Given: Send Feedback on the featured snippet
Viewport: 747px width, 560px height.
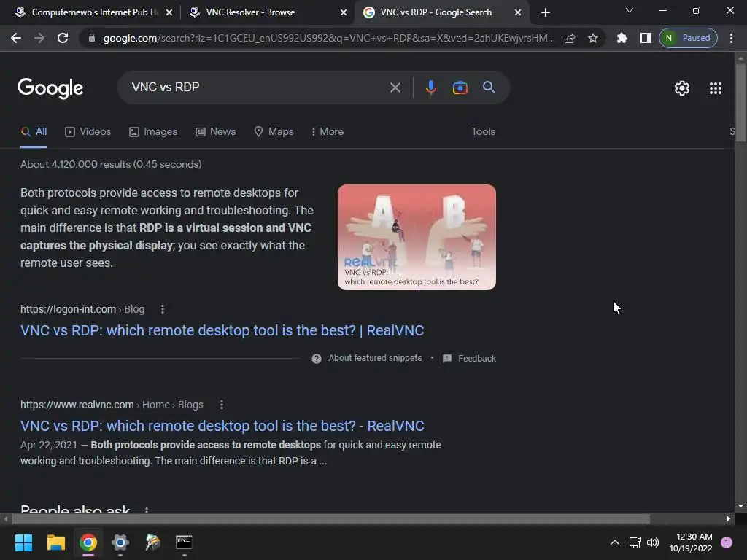Looking at the screenshot, I should point(469,359).
